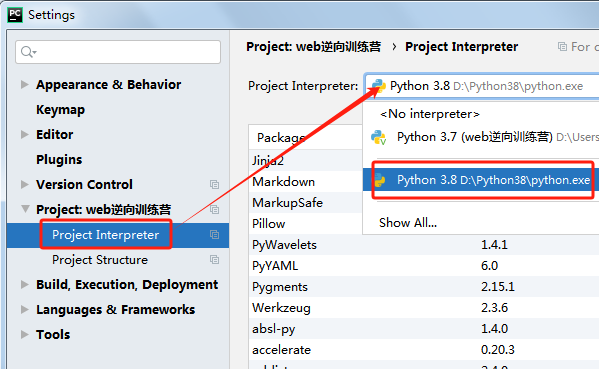This screenshot has width=599, height=369.
Task: Click the Package column header
Action: point(281,138)
